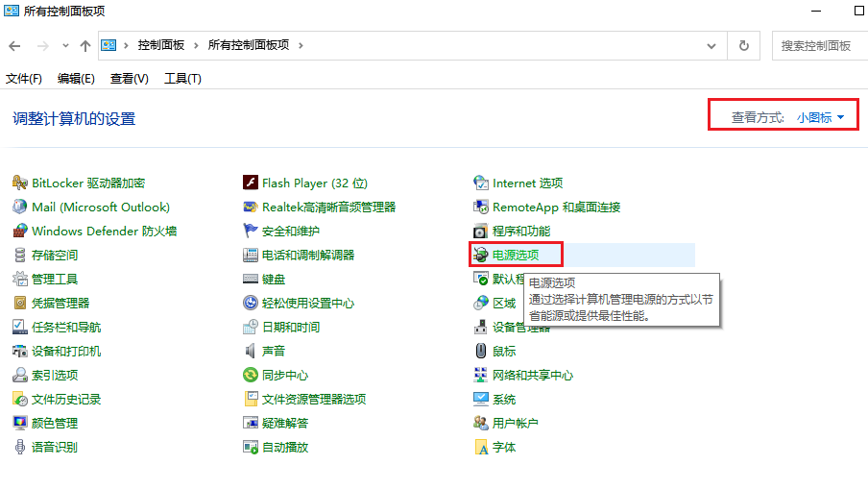This screenshot has width=868, height=489.
Task: Click the 管理工具 link text
Action: click(55, 280)
